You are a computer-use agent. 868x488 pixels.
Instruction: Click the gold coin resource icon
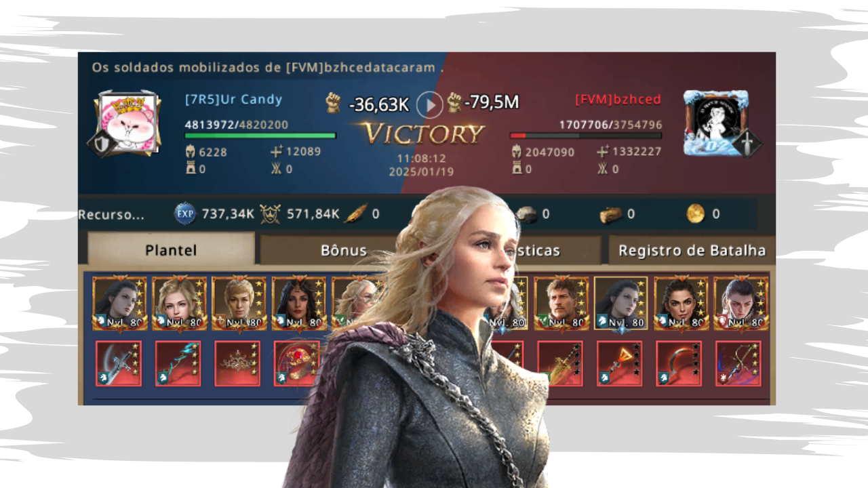[695, 214]
